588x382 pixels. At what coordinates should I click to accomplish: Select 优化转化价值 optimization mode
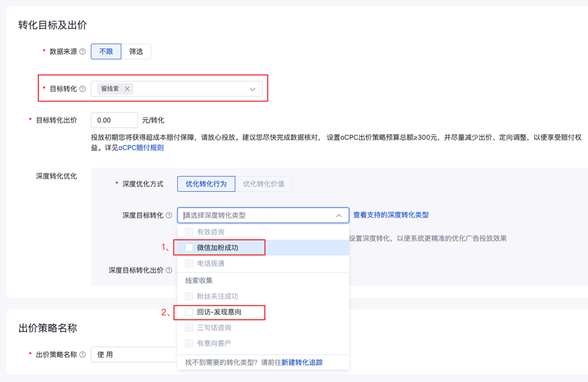pos(264,184)
